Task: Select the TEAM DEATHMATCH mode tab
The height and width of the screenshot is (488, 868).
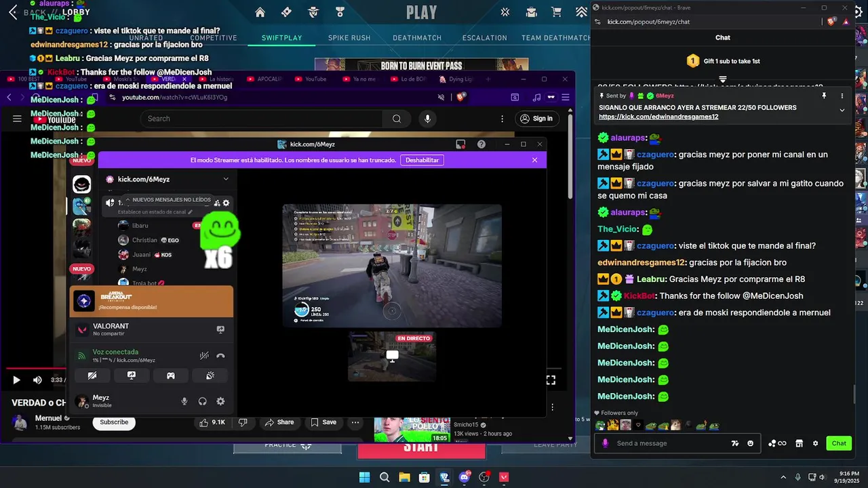Action: [x=555, y=38]
